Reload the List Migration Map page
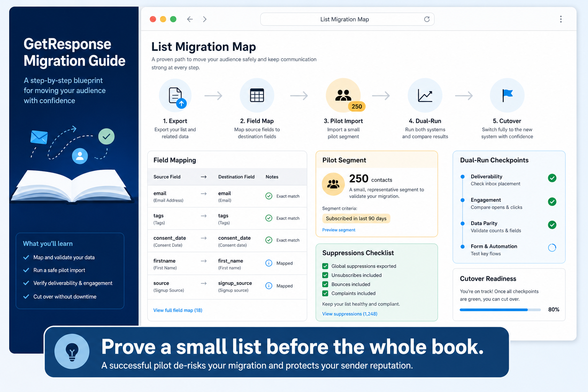This screenshot has height=392, width=588. click(427, 19)
